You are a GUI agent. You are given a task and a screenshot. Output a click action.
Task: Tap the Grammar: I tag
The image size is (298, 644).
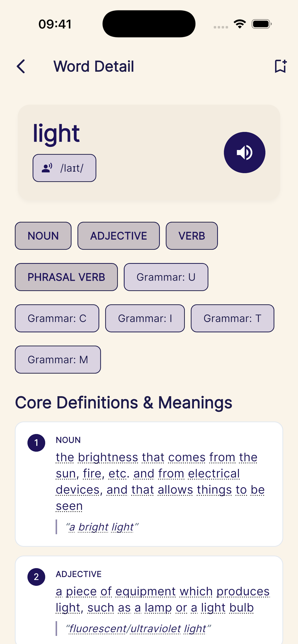pyautogui.click(x=145, y=318)
